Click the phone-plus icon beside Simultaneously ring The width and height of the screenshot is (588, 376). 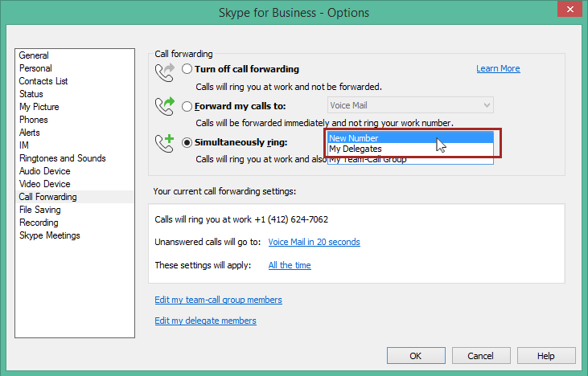165,143
